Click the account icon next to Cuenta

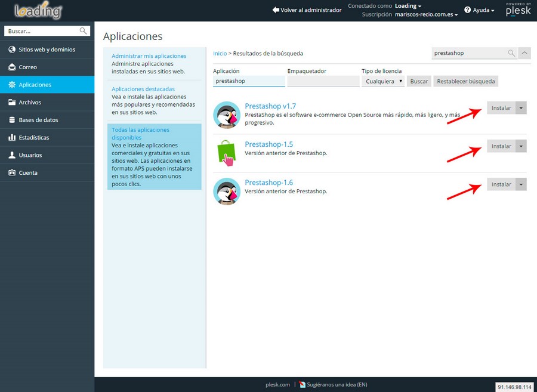(x=12, y=172)
